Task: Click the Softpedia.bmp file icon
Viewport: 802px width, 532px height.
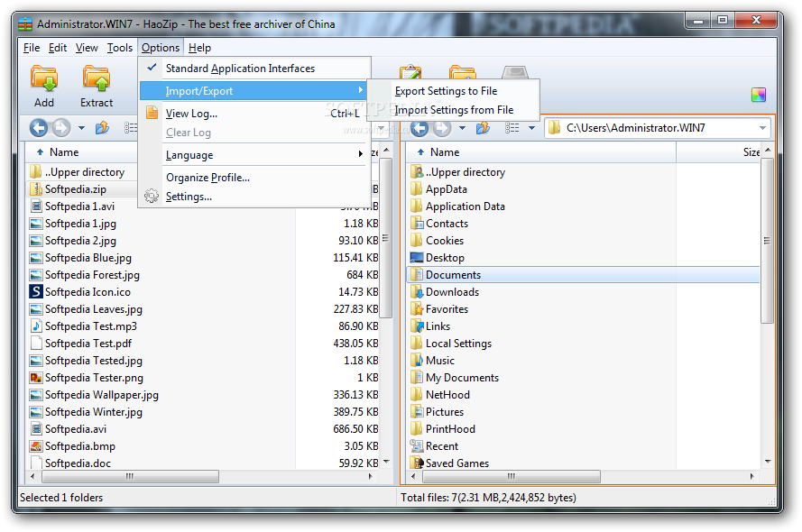Action: point(36,446)
